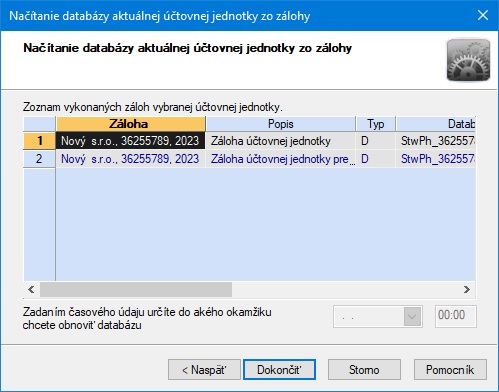The image size is (499, 392).
Task: Select Záloha cell in row 2
Action: click(130, 159)
